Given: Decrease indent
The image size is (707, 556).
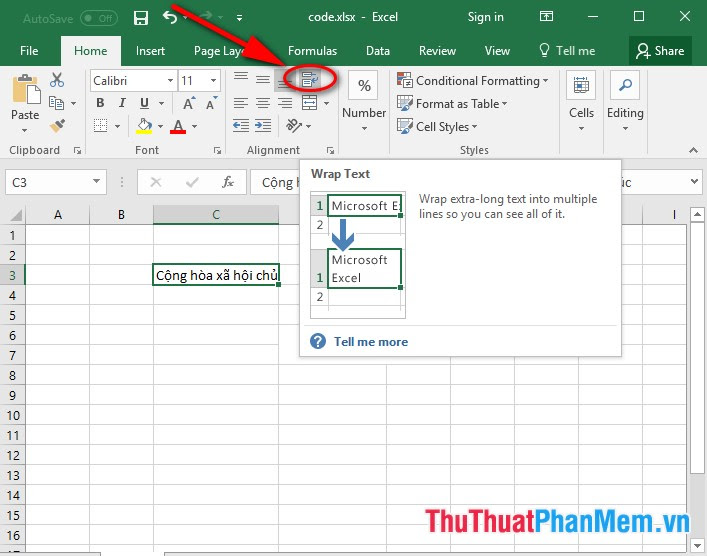Looking at the screenshot, I should (x=241, y=125).
